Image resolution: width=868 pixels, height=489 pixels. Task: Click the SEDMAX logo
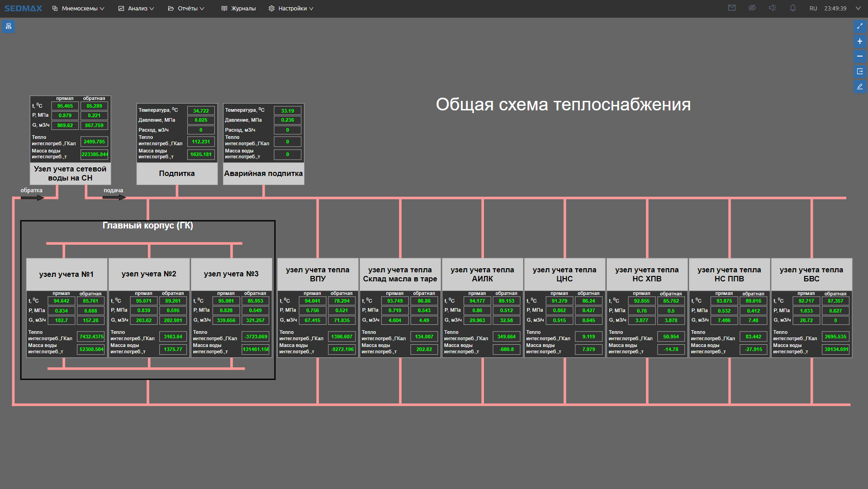tap(23, 8)
